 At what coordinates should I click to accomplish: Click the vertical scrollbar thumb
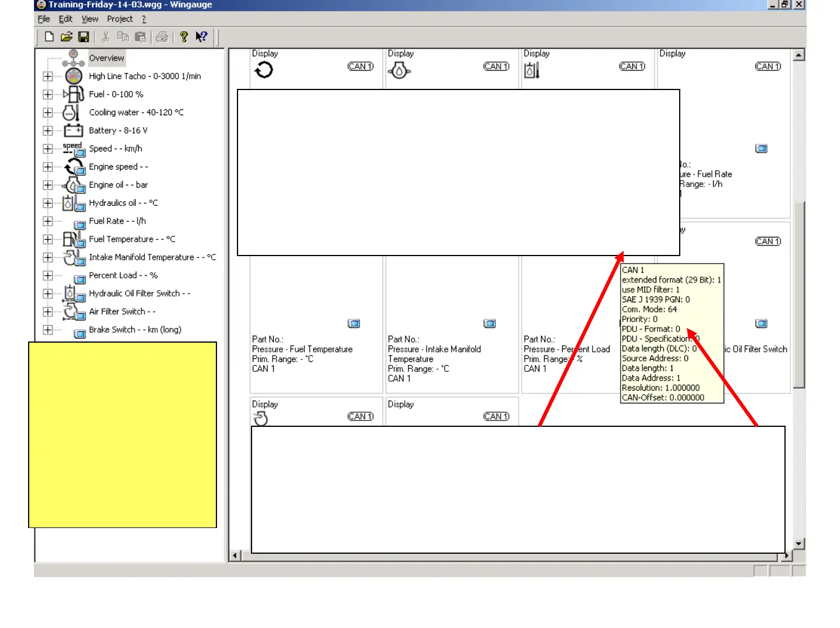(799, 295)
